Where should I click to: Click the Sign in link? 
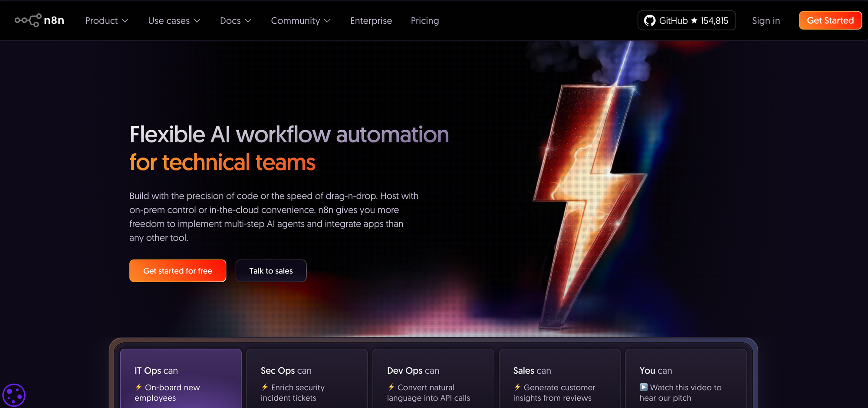tap(766, 20)
